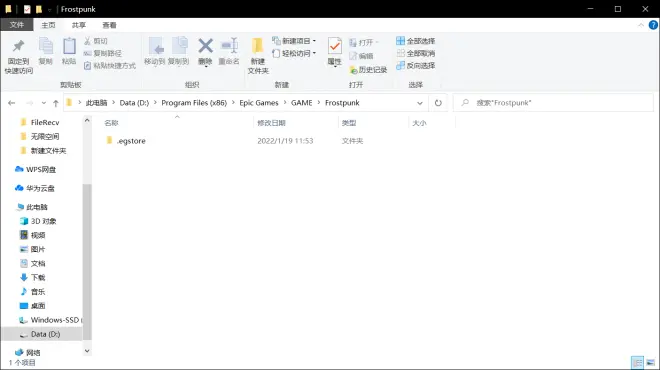Viewport: 660px width, 370px height.
Task: Expand the address bar history dropdown
Action: (x=420, y=103)
